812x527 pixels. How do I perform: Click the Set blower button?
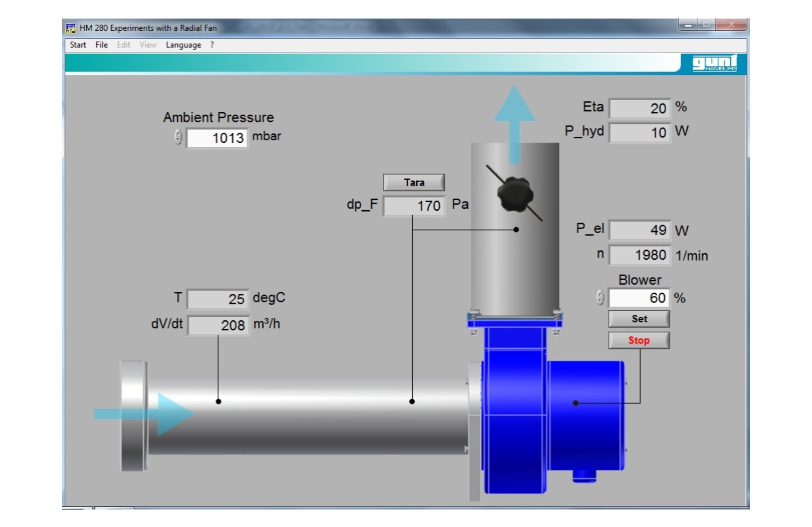coord(639,319)
